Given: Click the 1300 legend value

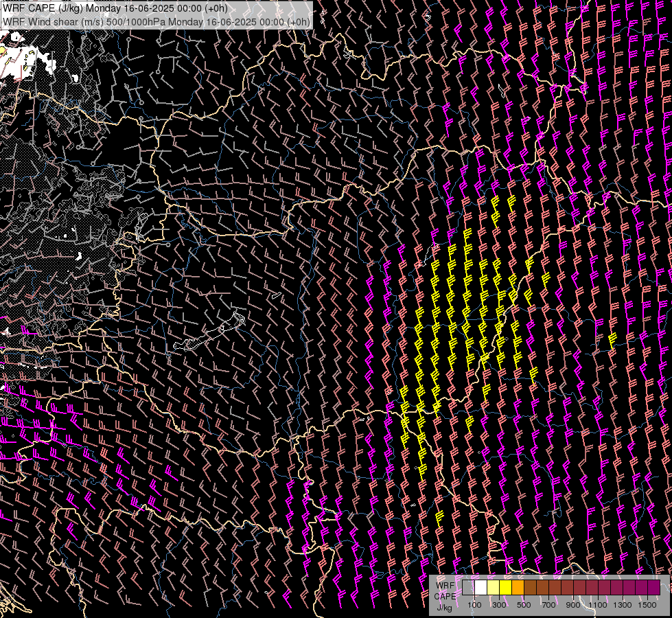Looking at the screenshot, I should point(623,605).
